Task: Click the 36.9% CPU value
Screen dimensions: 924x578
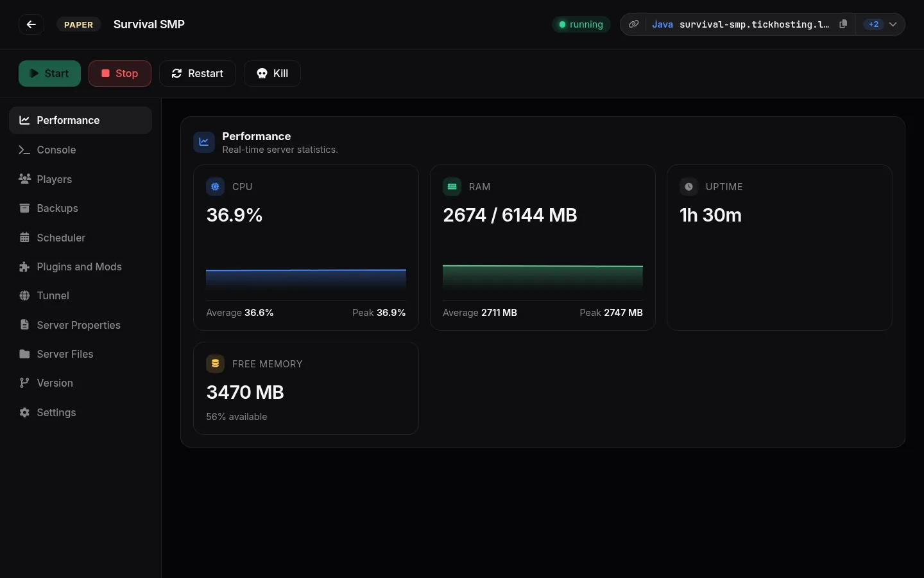Action: (234, 215)
